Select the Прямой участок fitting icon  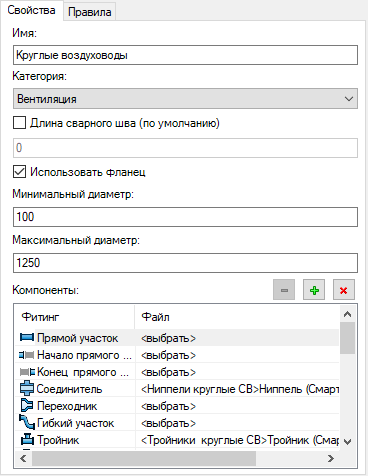click(x=27, y=337)
